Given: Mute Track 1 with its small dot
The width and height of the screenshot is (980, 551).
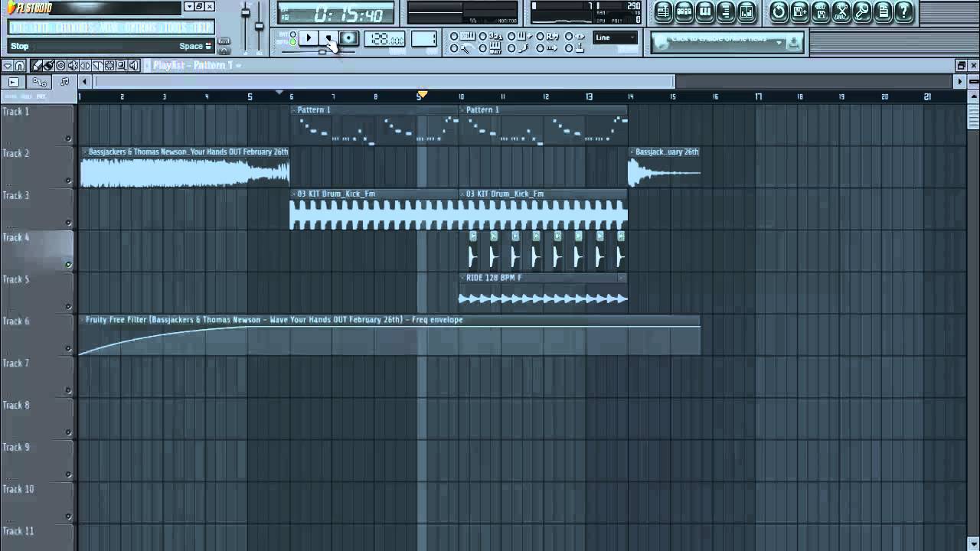Looking at the screenshot, I should [x=68, y=139].
